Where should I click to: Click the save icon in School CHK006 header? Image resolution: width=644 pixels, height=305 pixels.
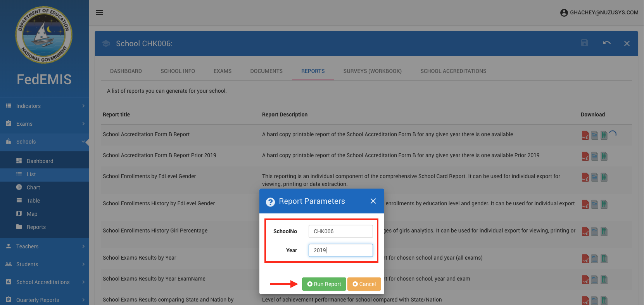[x=585, y=43]
